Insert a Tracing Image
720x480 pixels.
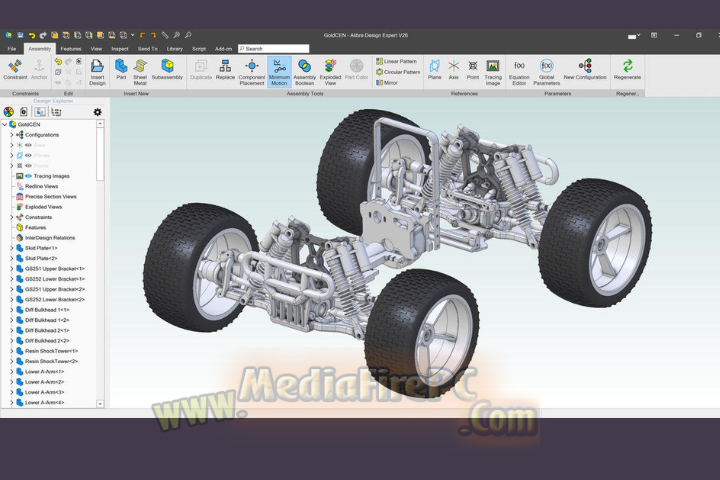(493, 72)
